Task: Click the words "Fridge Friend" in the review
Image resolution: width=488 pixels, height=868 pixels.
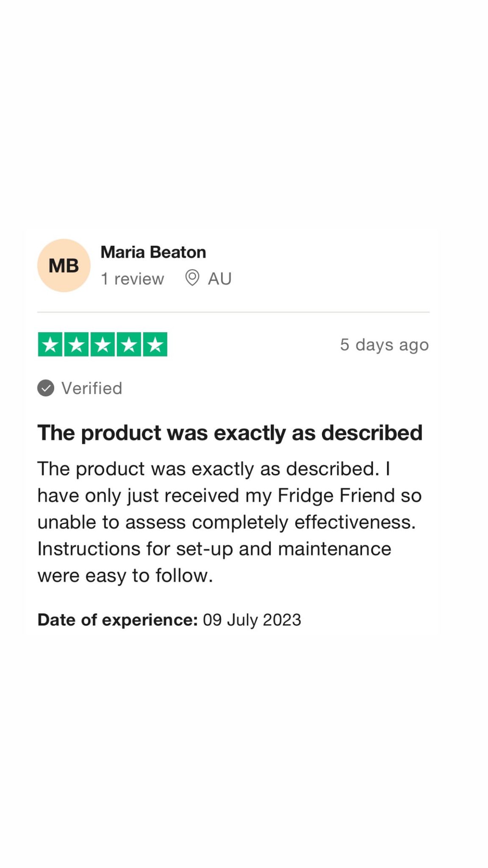Action: point(336,495)
